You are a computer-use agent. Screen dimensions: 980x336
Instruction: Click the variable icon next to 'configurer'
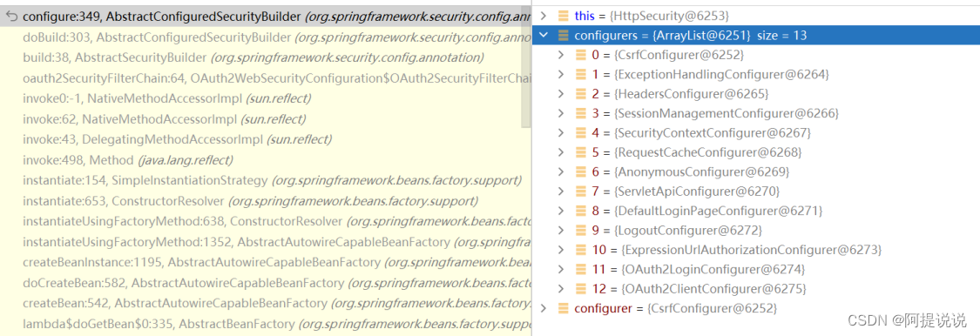click(563, 308)
